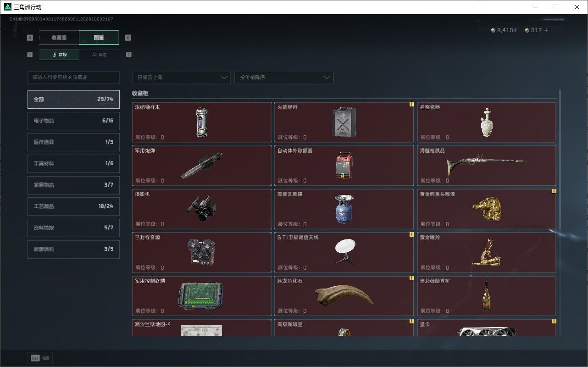
Task: Click the 自动体外除颤器 defibrillator image
Action: point(344,165)
